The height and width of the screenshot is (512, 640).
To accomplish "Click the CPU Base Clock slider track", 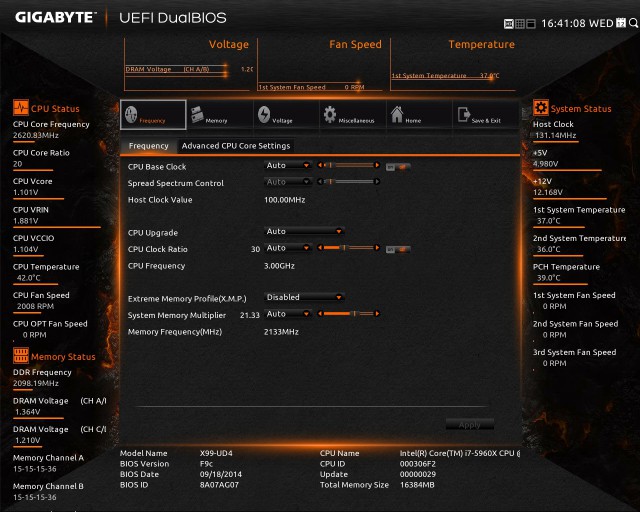I will (x=349, y=165).
